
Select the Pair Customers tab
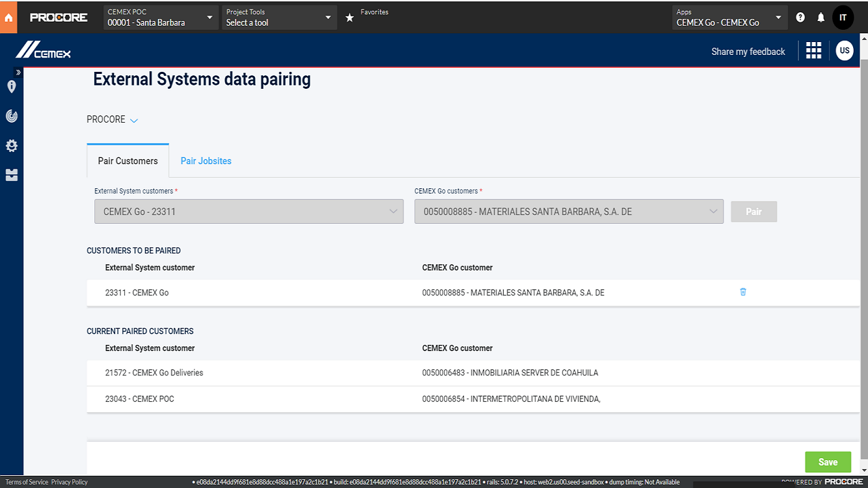click(x=127, y=161)
